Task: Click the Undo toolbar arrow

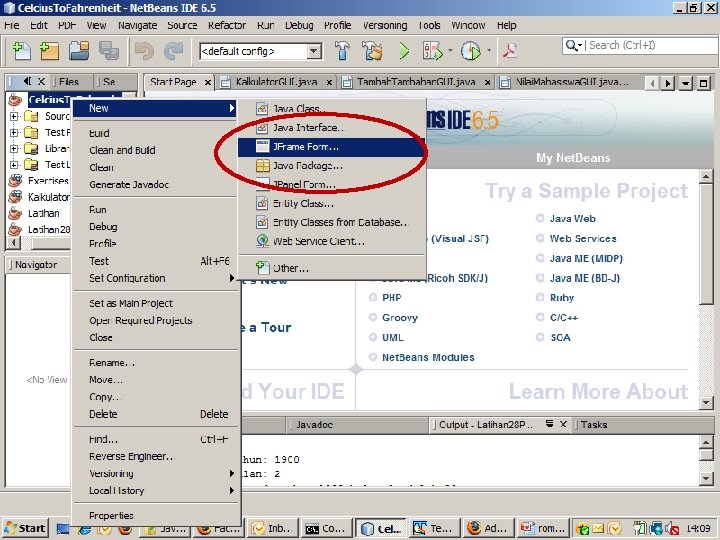Action: (144, 51)
